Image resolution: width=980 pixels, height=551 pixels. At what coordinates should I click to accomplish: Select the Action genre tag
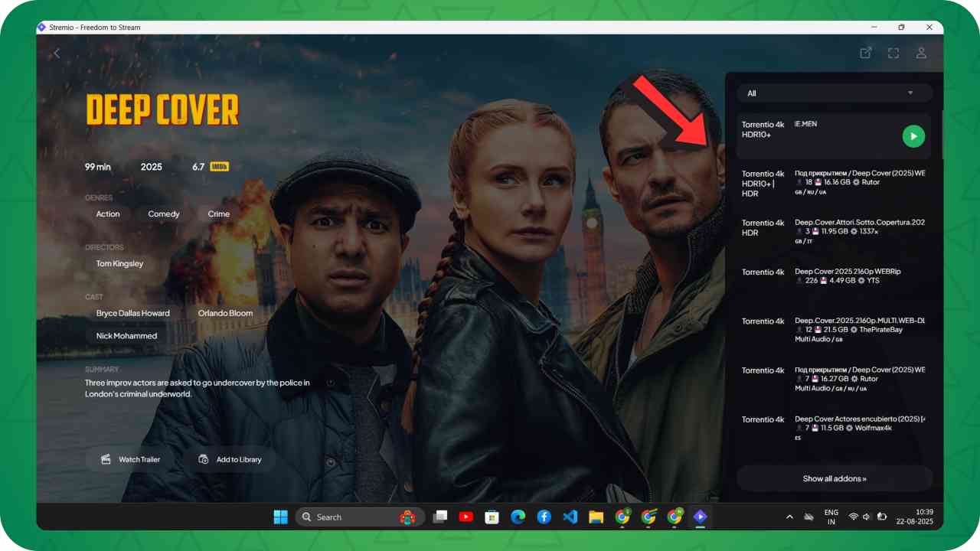pos(108,214)
